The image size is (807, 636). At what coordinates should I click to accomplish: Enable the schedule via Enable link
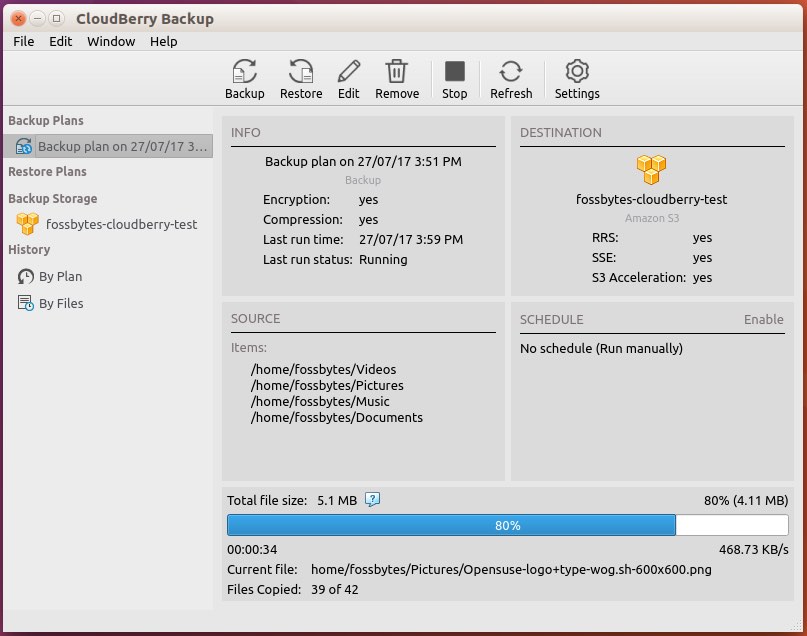(763, 320)
